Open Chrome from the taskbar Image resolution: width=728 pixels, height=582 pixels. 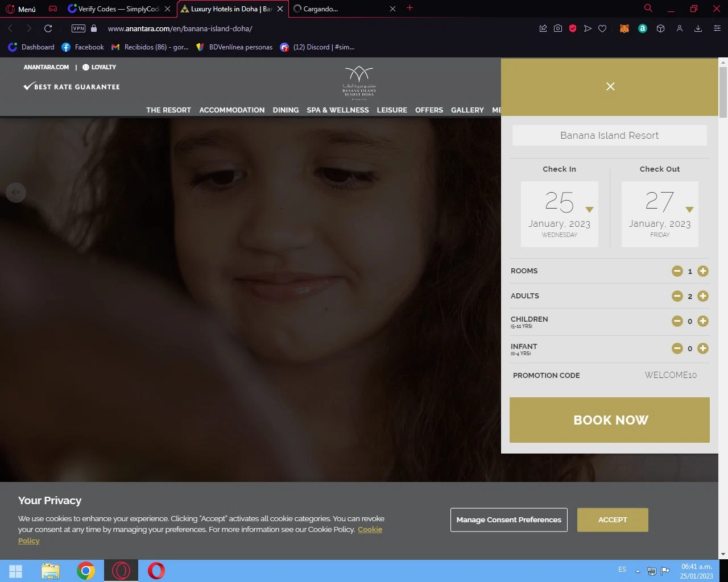(86, 571)
